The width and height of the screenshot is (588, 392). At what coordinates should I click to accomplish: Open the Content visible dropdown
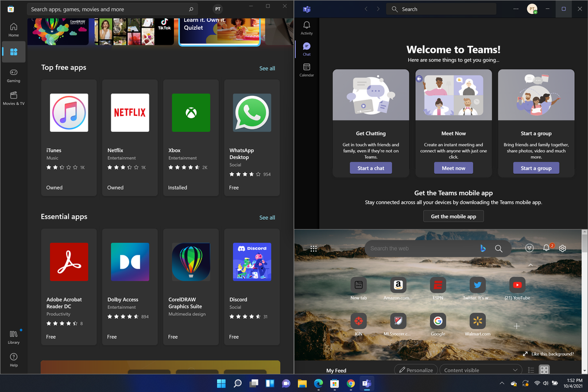click(480, 370)
